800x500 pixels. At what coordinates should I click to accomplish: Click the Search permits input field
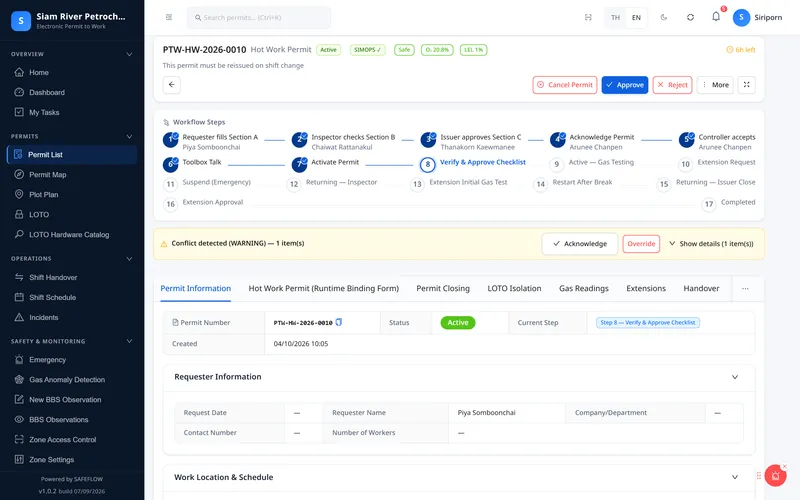259,17
